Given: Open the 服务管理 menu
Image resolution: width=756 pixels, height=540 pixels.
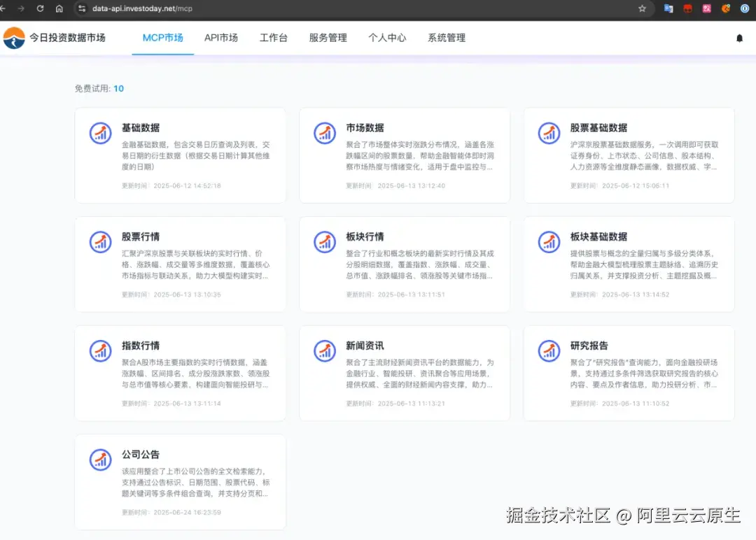Looking at the screenshot, I should [328, 38].
